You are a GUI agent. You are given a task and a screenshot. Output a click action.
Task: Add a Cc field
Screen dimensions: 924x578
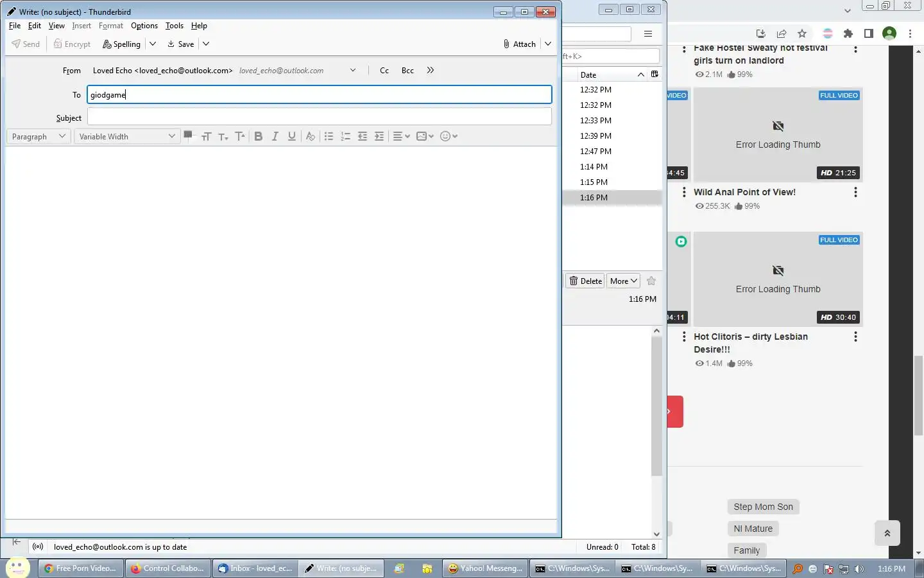coord(384,71)
